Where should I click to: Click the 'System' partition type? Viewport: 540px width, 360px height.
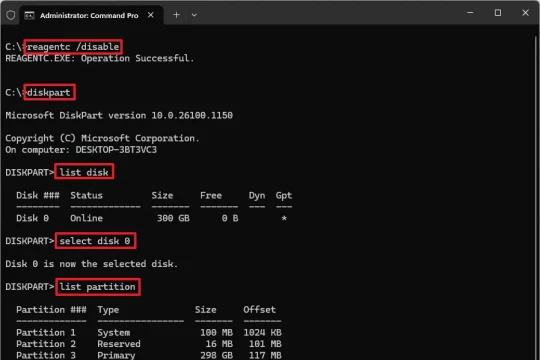(x=114, y=332)
